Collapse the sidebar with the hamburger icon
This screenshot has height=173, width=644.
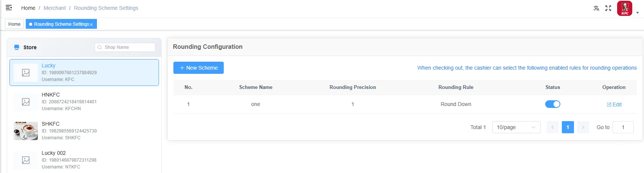pos(9,8)
